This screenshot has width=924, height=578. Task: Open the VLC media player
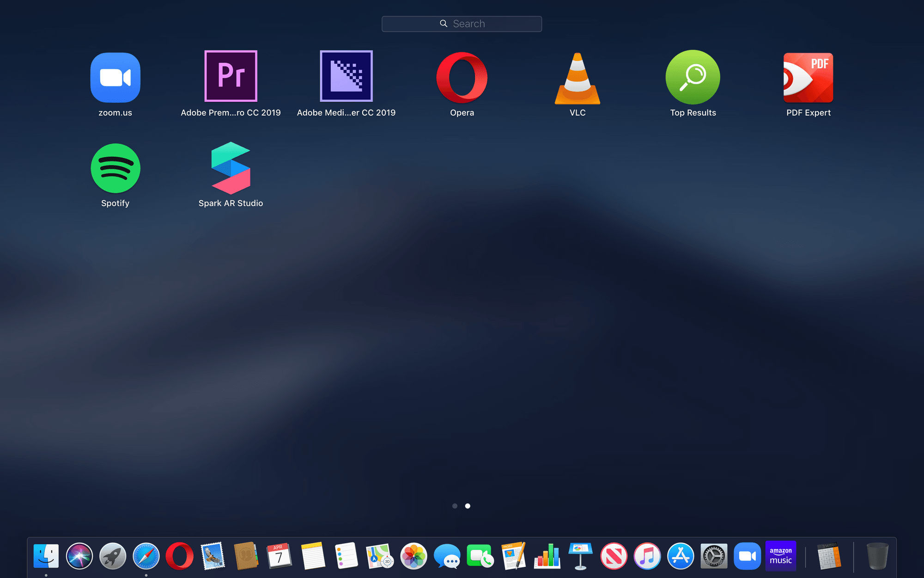point(577,78)
